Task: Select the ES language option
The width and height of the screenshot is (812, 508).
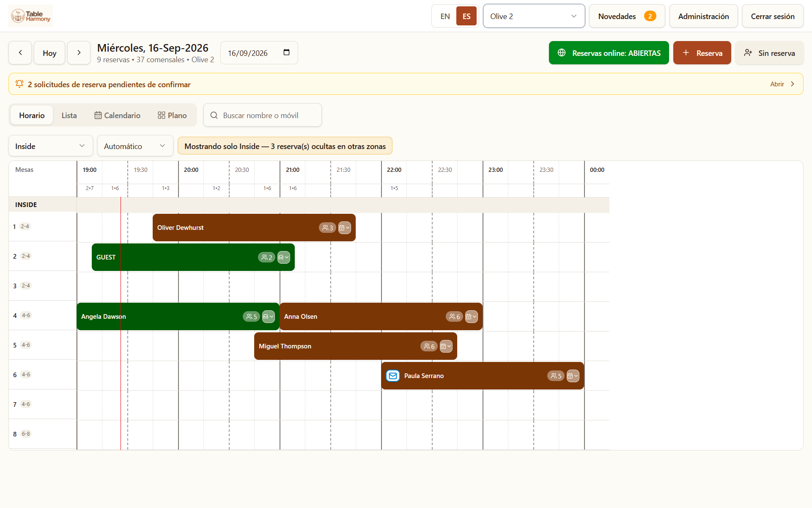Action: tap(466, 16)
